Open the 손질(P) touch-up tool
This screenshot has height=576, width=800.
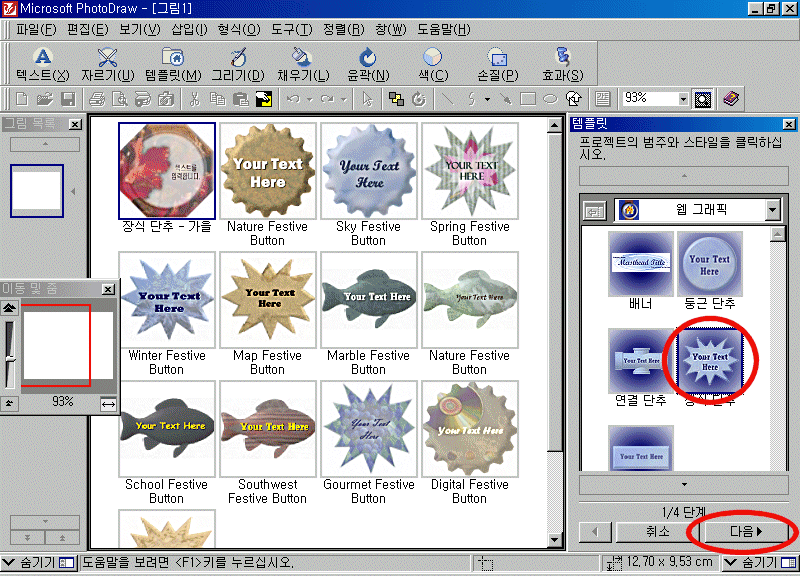coord(497,65)
